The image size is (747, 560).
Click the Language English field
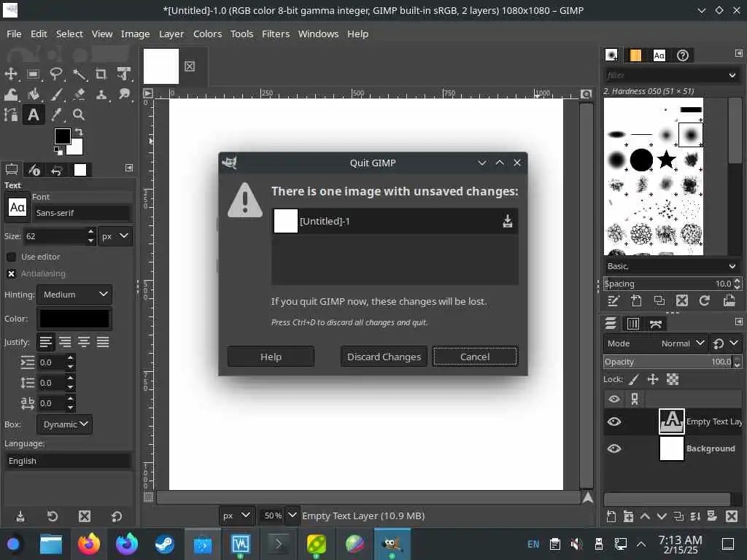pos(68,461)
